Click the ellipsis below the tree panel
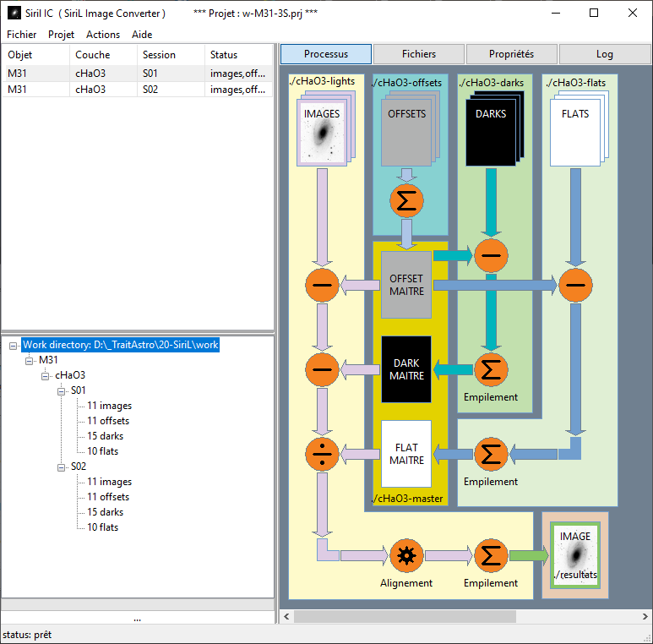The width and height of the screenshot is (653, 644). tap(138, 619)
